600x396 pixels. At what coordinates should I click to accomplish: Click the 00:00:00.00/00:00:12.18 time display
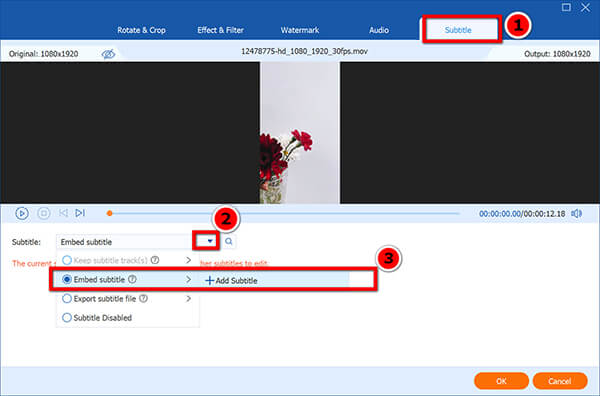pyautogui.click(x=522, y=213)
